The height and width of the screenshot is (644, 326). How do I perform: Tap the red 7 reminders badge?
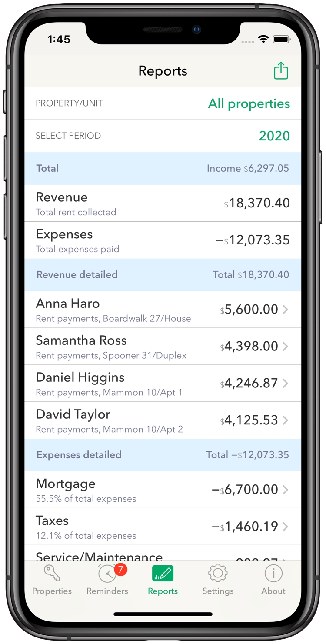120,569
